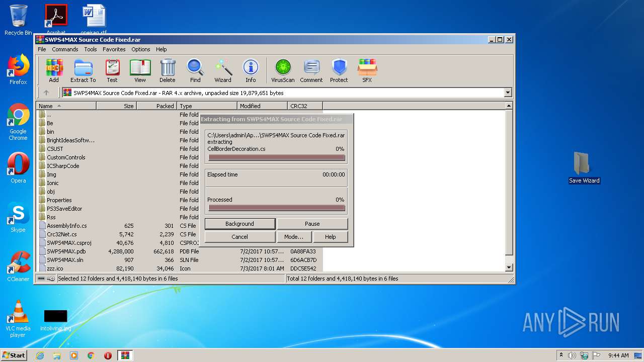Select the Google Chrome desktop shortcut
644x362 pixels.
(x=18, y=122)
